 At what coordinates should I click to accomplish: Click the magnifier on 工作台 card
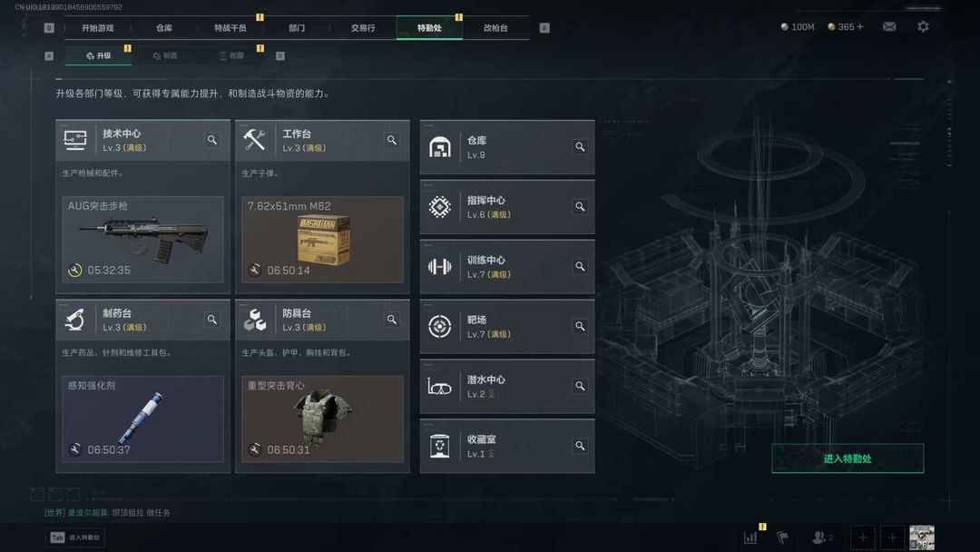pyautogui.click(x=392, y=140)
